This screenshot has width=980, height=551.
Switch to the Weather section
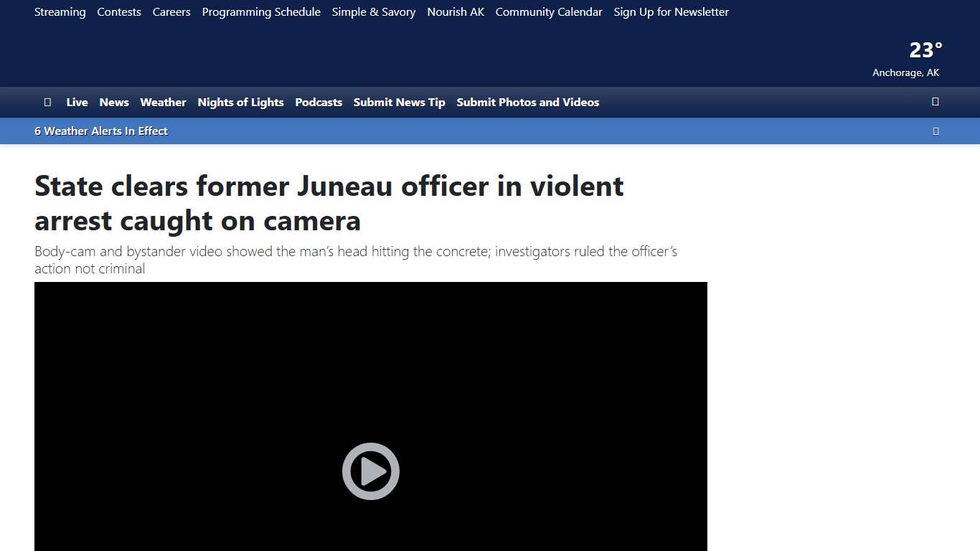click(x=163, y=102)
